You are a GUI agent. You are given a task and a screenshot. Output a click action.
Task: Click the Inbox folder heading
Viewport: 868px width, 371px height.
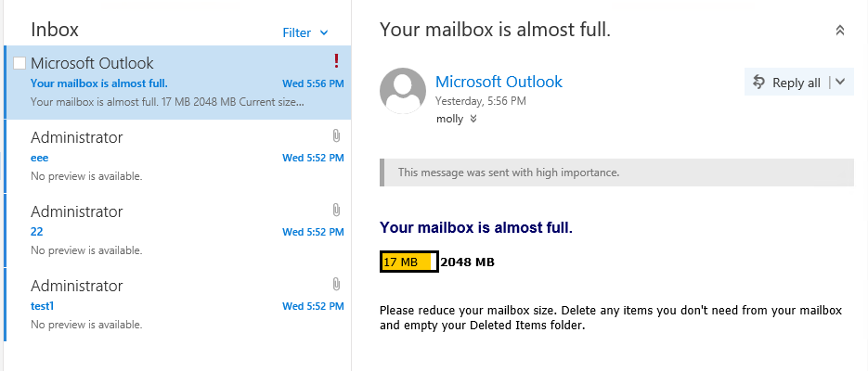pyautogui.click(x=55, y=30)
